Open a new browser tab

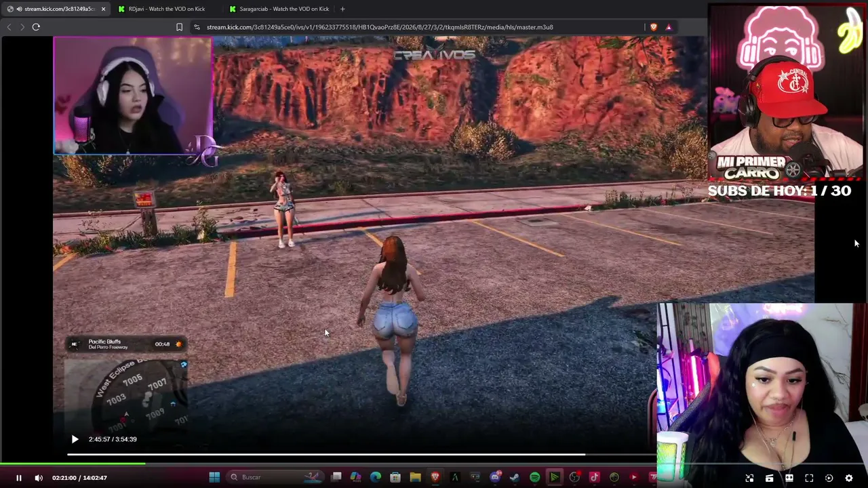[x=342, y=9]
